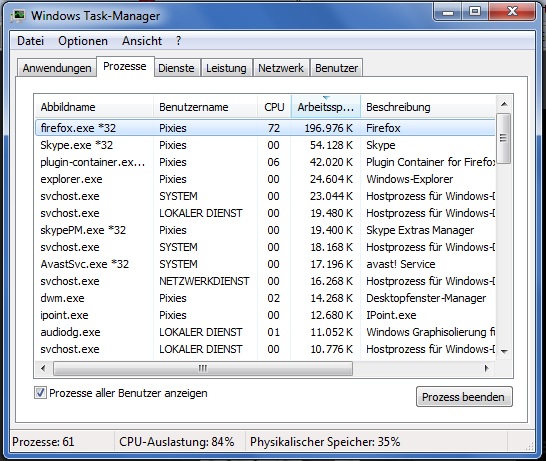This screenshot has height=461, width=546.
Task: Open the ? help menu
Action: (178, 41)
